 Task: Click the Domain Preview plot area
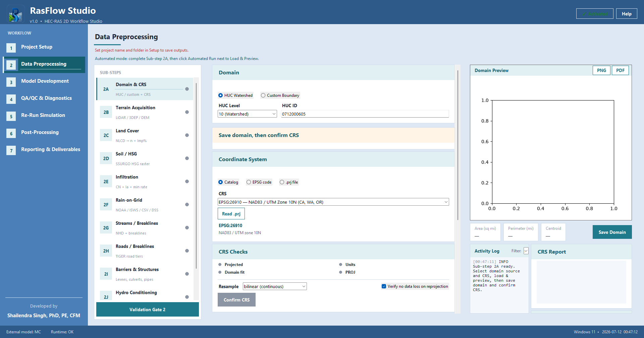click(553, 152)
